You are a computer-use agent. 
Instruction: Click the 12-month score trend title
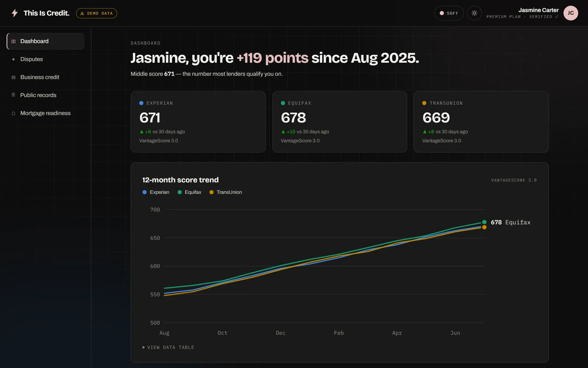[x=180, y=180]
